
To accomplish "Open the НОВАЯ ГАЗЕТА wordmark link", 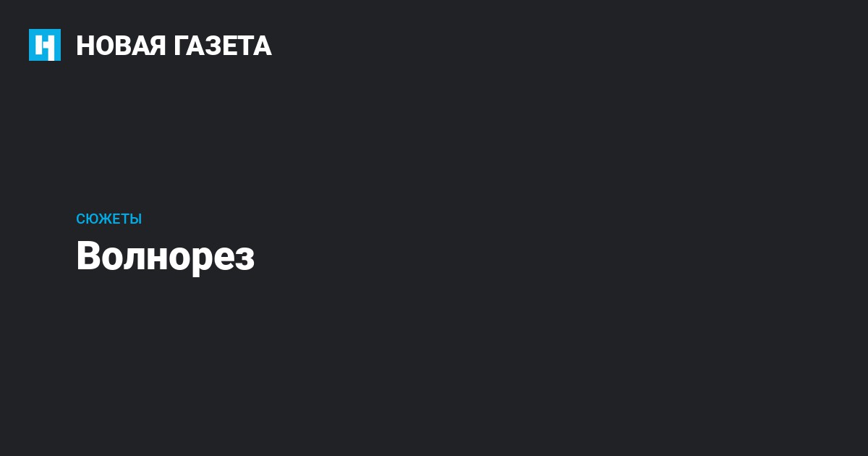I will tap(174, 46).
